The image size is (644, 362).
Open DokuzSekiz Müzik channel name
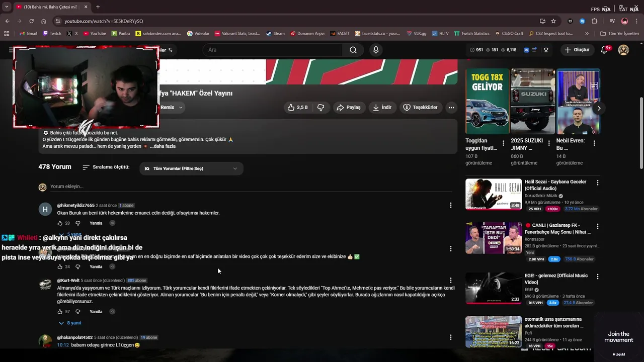click(541, 196)
